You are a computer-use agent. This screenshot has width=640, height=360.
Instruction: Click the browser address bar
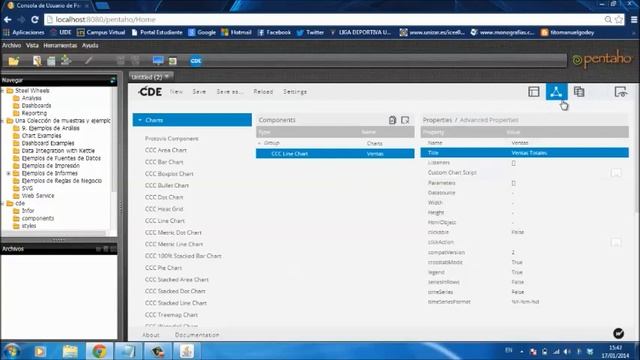[x=322, y=20]
